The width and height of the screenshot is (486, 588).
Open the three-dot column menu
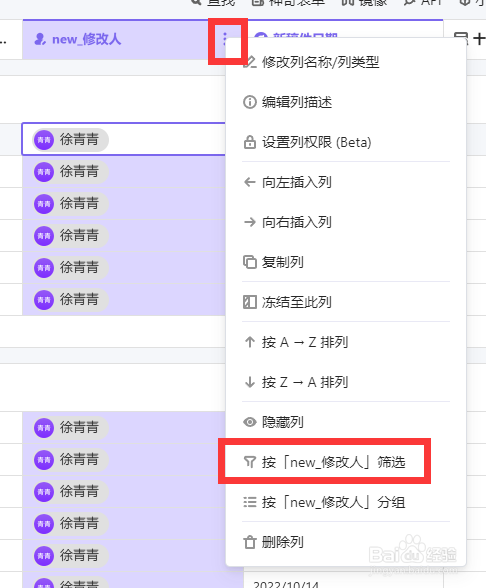pyautogui.click(x=225, y=39)
